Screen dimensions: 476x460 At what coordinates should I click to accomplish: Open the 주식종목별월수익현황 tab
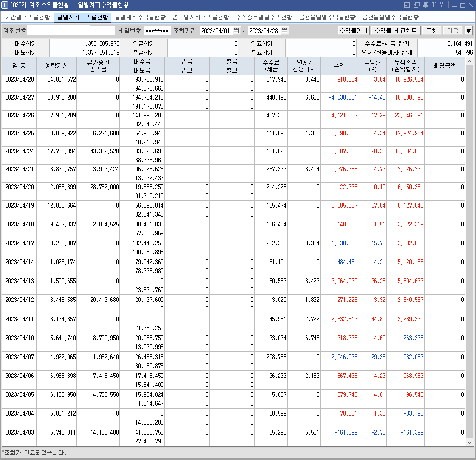(x=264, y=17)
